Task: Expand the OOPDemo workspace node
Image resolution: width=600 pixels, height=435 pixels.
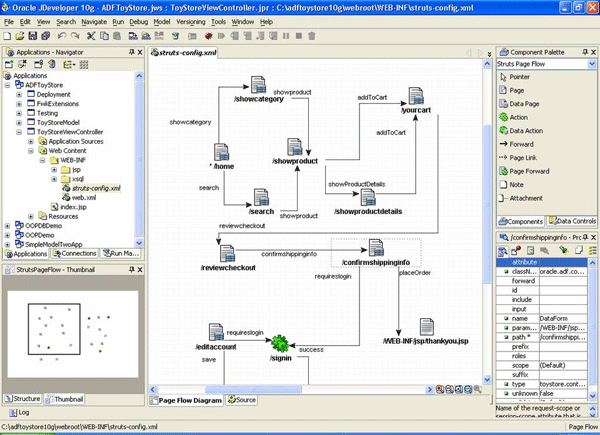Action: click(7, 235)
